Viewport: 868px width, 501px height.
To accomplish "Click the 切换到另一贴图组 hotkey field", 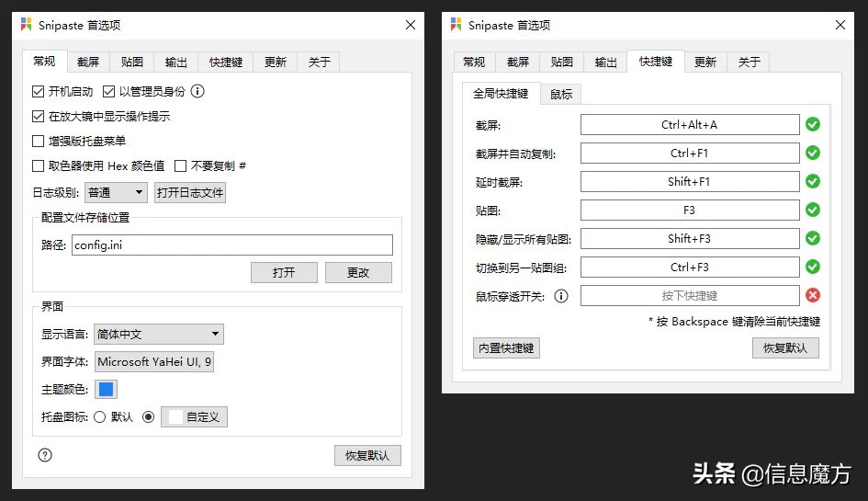I will click(690, 268).
